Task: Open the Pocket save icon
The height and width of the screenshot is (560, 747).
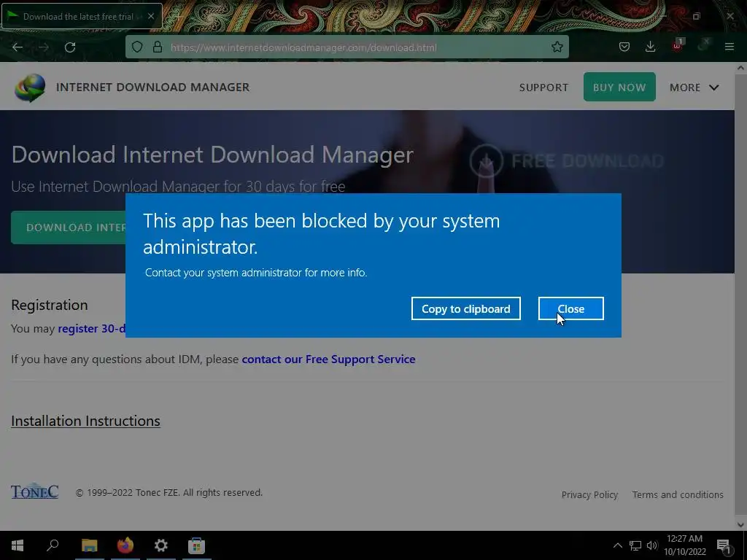Action: point(624,47)
